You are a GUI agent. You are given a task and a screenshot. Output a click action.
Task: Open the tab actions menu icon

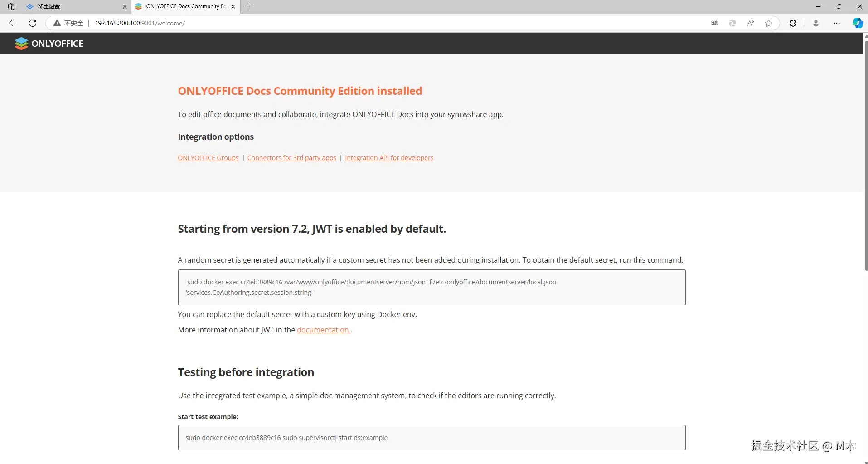click(12, 6)
